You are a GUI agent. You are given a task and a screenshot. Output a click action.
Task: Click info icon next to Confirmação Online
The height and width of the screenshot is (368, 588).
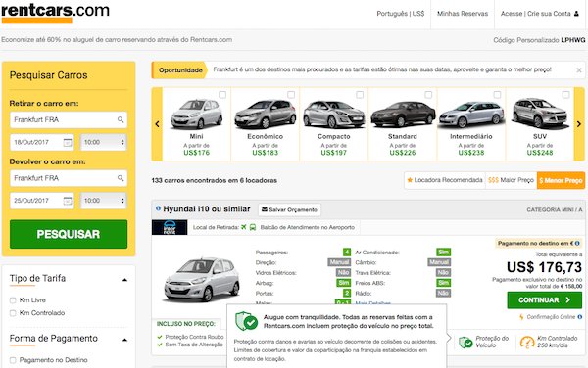coord(580,317)
